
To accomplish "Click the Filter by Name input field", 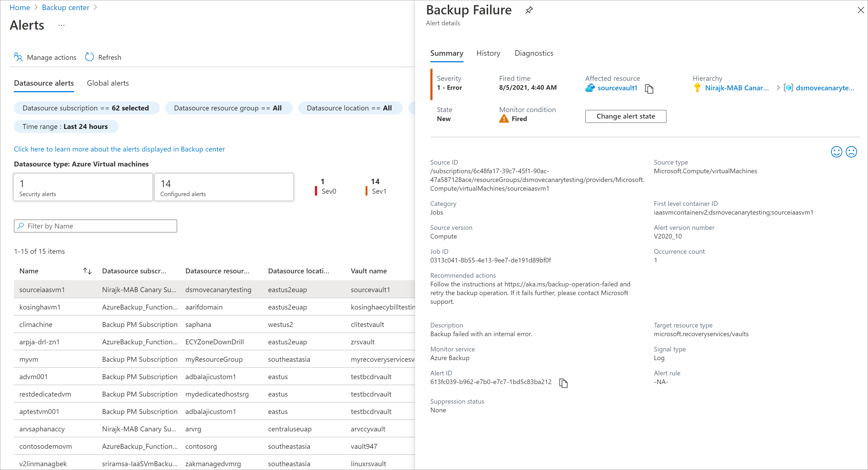I will tap(95, 226).
